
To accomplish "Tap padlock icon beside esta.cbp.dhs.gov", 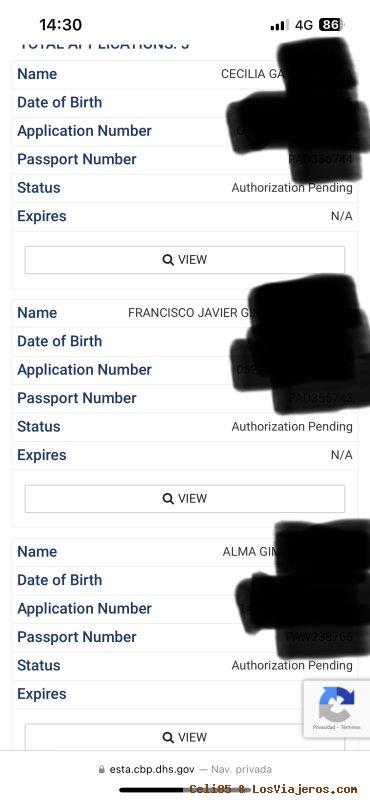I will tap(101, 769).
